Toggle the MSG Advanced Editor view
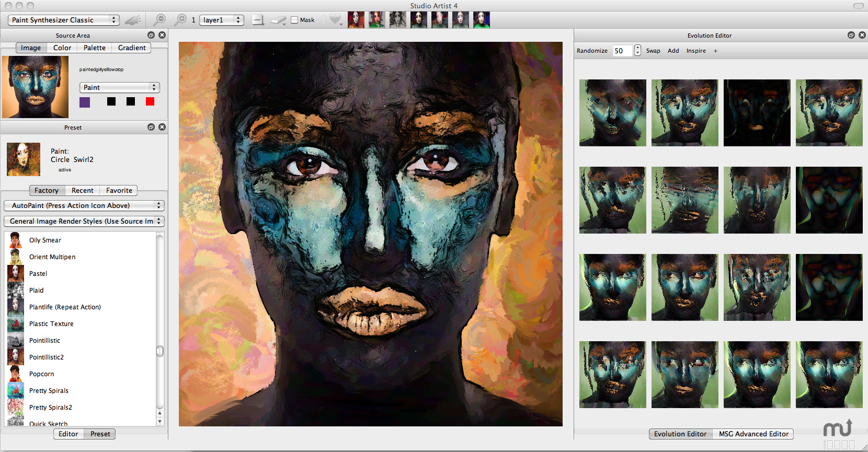This screenshot has width=868, height=452. coord(753,434)
